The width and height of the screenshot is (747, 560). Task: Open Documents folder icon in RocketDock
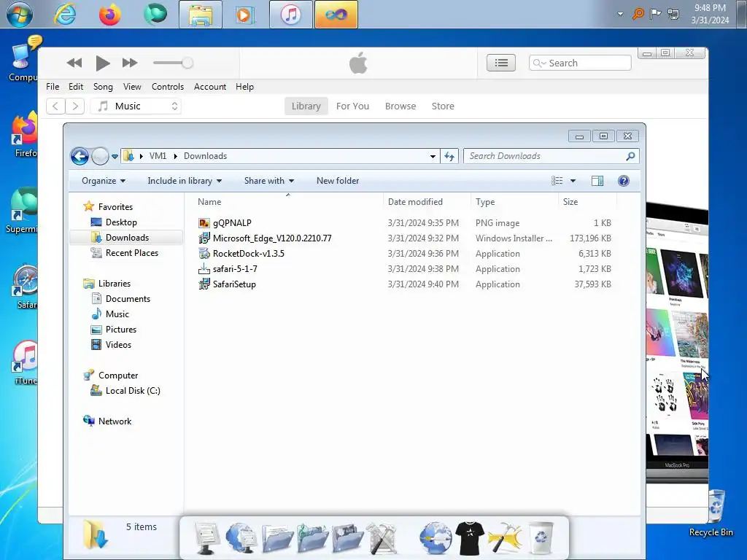point(276,538)
